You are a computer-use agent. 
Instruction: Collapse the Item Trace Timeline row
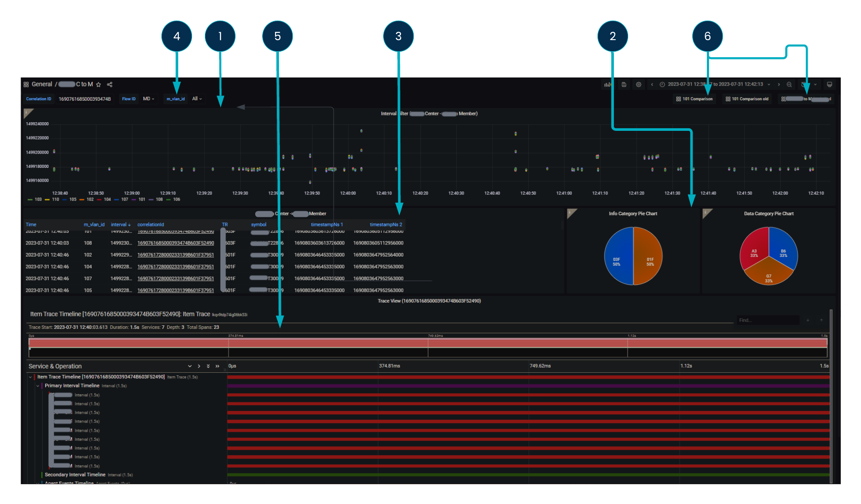click(x=30, y=377)
